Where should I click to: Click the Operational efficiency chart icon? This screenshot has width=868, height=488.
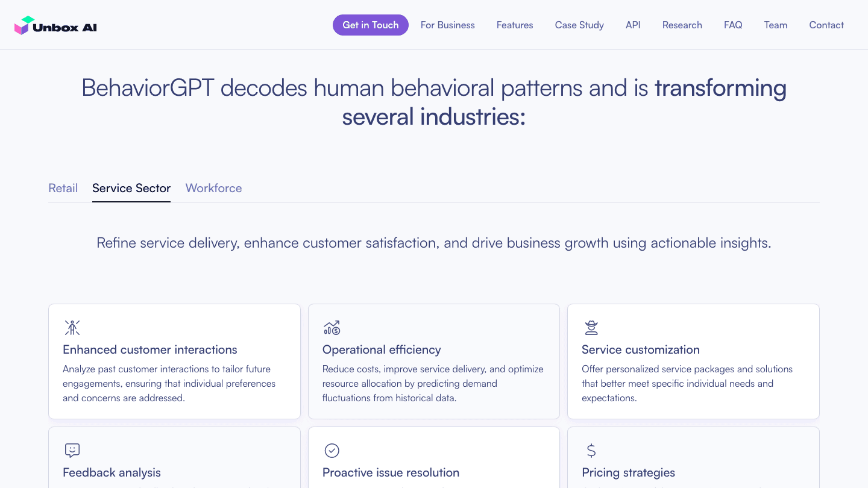coord(332,328)
